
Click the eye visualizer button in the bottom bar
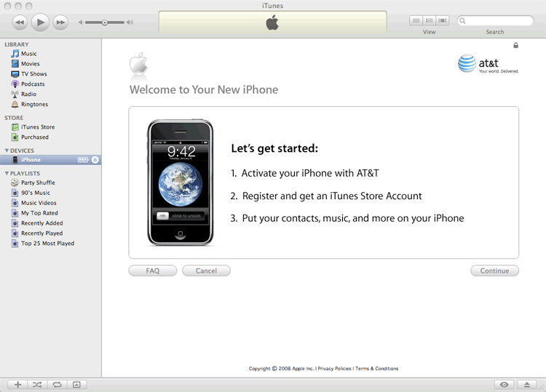[504, 384]
